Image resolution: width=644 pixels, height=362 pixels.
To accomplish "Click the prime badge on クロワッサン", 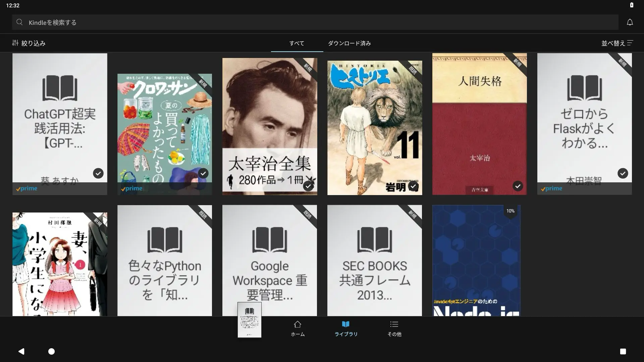I will click(x=132, y=189).
